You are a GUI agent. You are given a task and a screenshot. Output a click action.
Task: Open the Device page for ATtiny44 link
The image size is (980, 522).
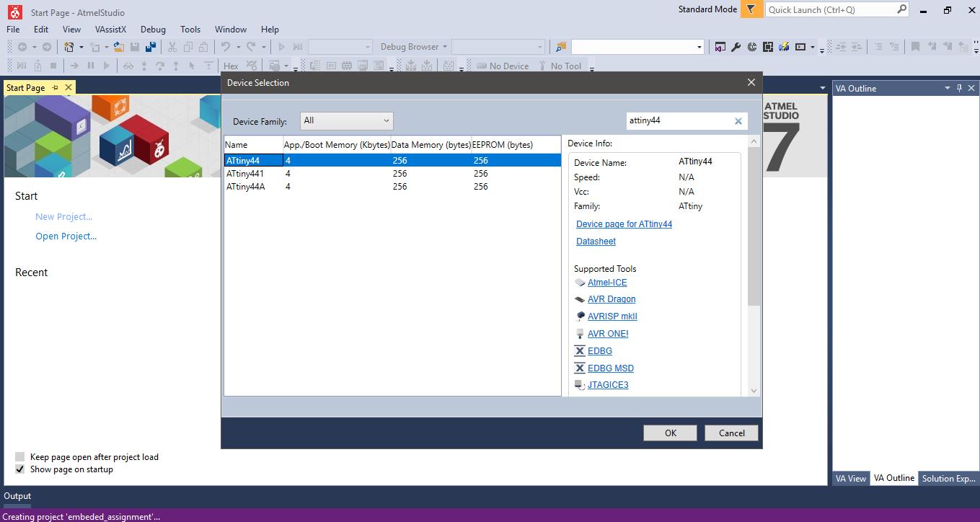click(x=624, y=224)
